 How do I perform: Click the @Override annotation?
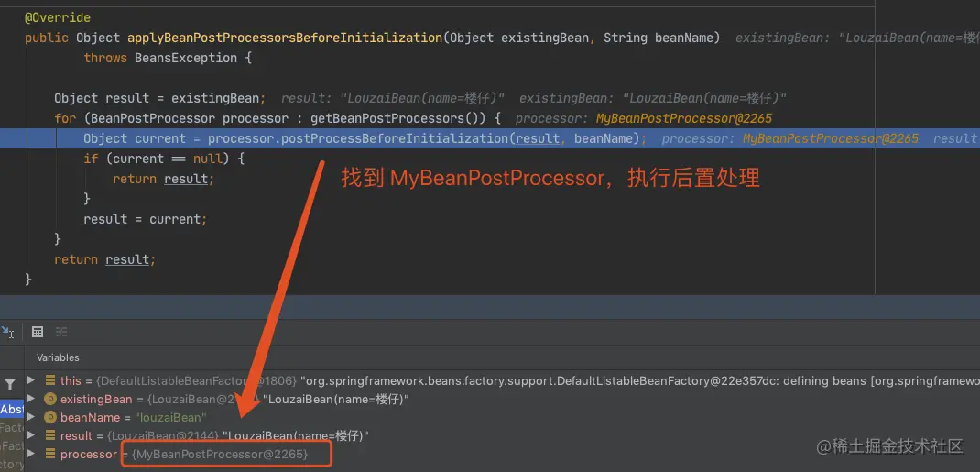(58, 17)
